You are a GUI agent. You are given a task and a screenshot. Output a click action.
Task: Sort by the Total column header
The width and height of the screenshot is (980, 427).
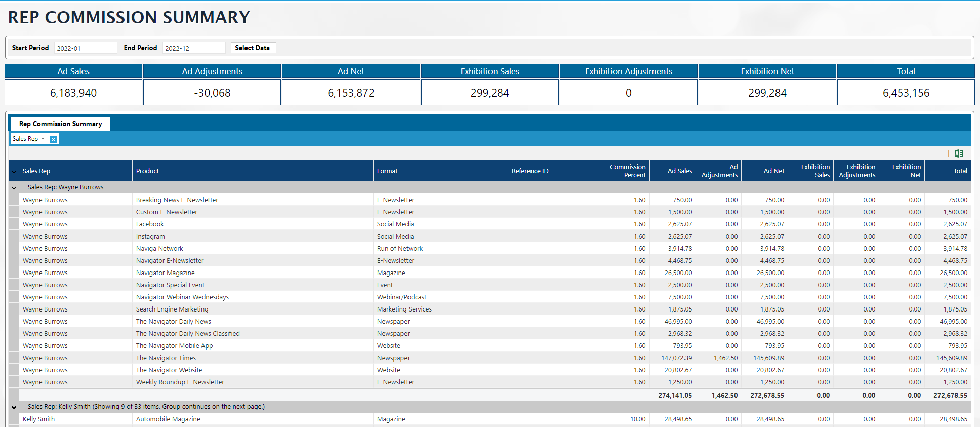(x=960, y=171)
